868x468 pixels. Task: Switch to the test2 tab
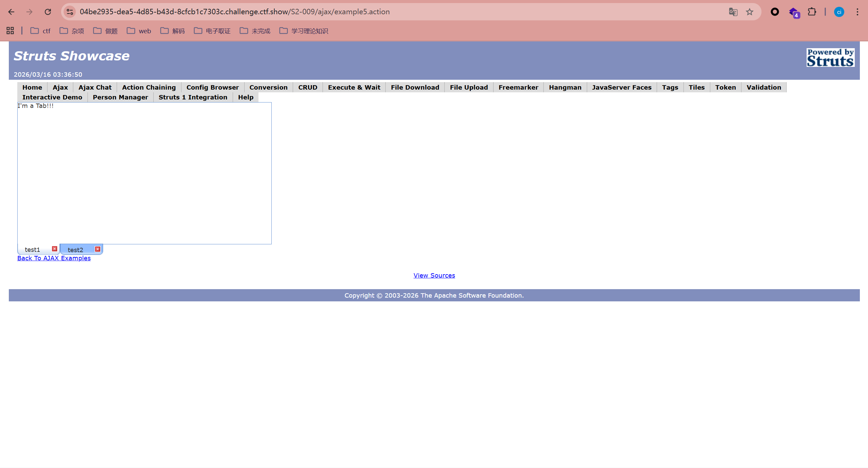coord(75,250)
